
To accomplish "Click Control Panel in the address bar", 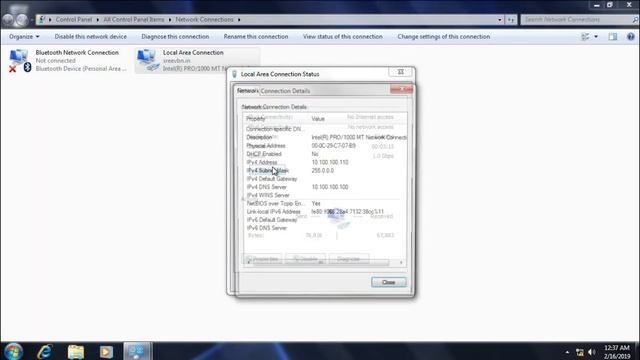I will [73, 20].
